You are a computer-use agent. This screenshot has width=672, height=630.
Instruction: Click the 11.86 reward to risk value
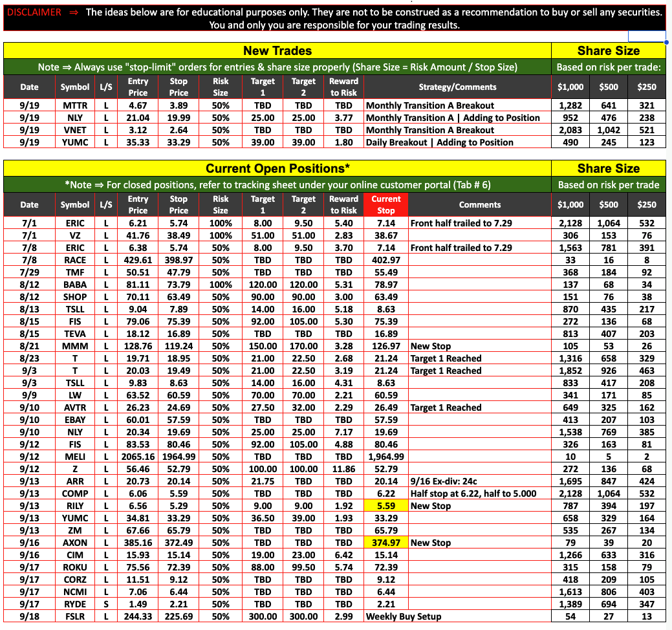tap(343, 469)
